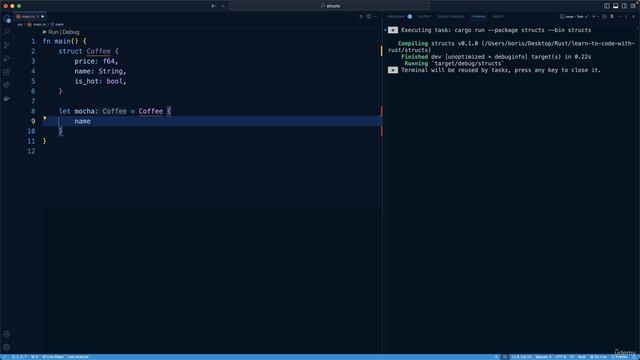This screenshot has height=360, width=640.
Task: Split the editor with the split icon
Action: click(369, 17)
